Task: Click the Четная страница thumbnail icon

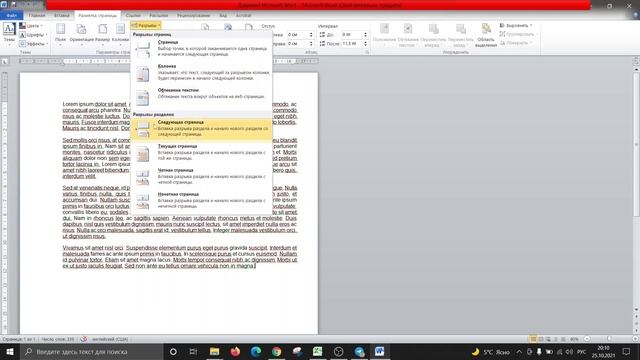Action: [143, 178]
